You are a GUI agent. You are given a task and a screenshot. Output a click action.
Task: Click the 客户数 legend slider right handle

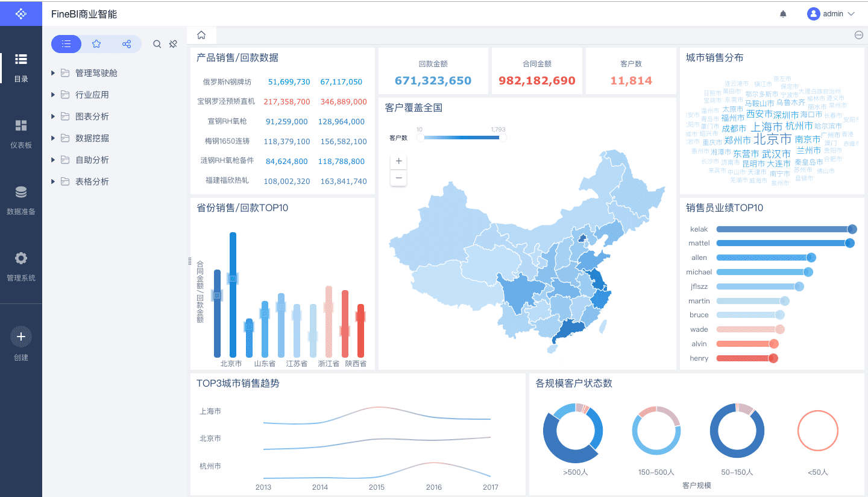coord(503,138)
